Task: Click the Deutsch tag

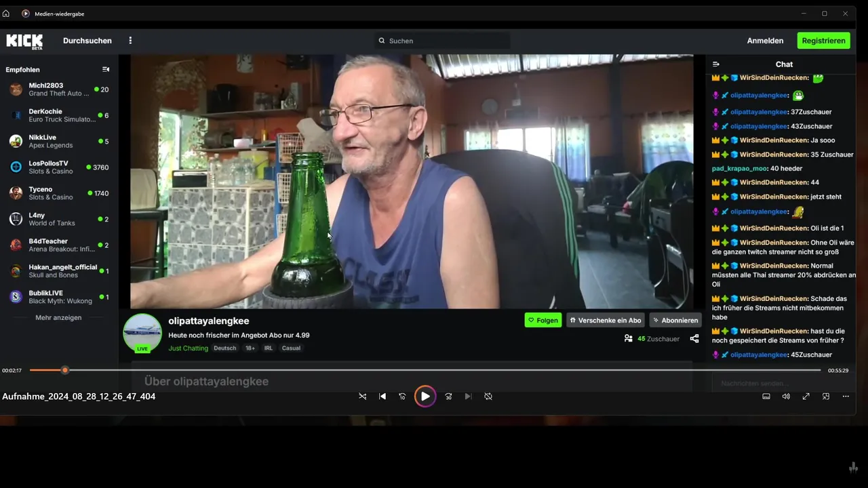Action: tap(225, 348)
